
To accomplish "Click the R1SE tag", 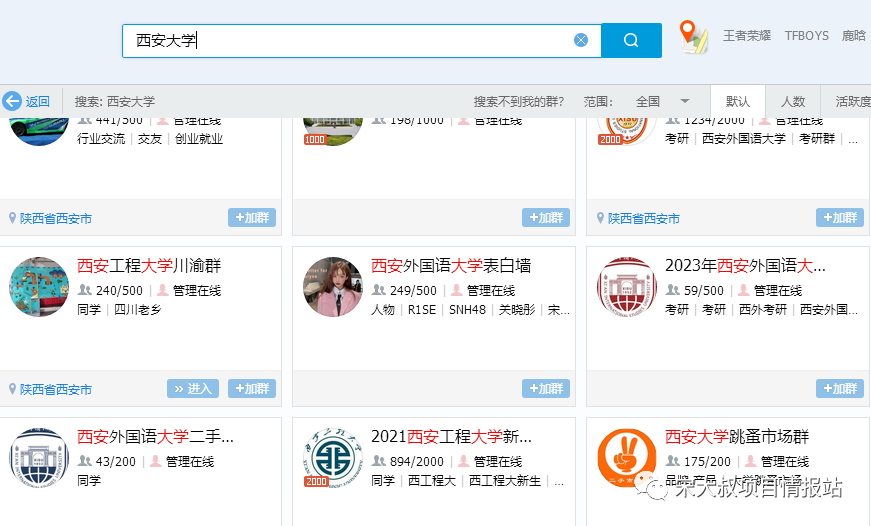I will pos(422,309).
